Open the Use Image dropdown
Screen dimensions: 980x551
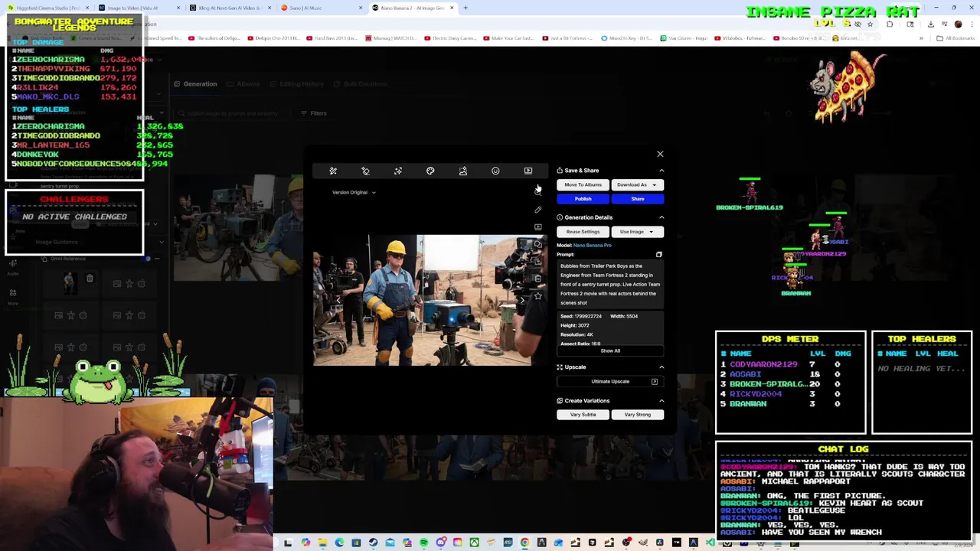tap(637, 232)
